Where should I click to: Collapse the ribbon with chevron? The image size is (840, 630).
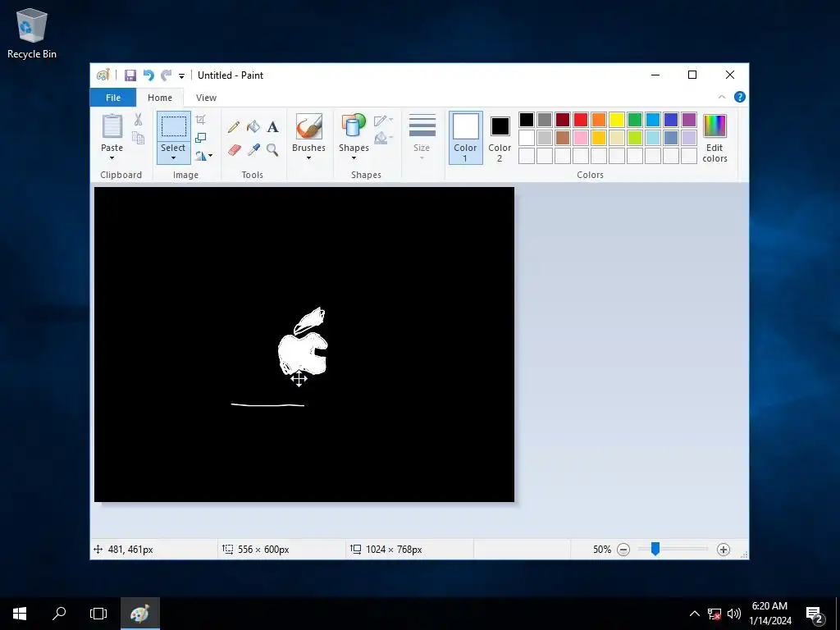[x=722, y=97]
